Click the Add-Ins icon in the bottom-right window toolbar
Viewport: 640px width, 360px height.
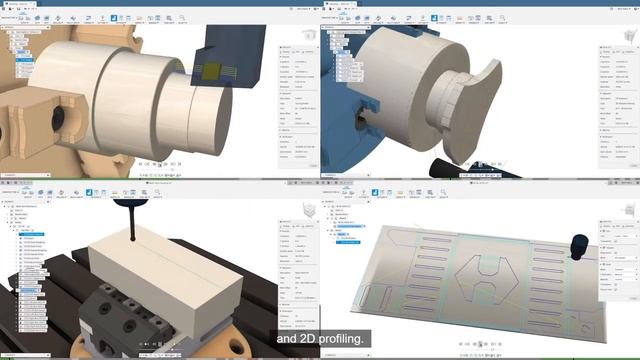430,192
